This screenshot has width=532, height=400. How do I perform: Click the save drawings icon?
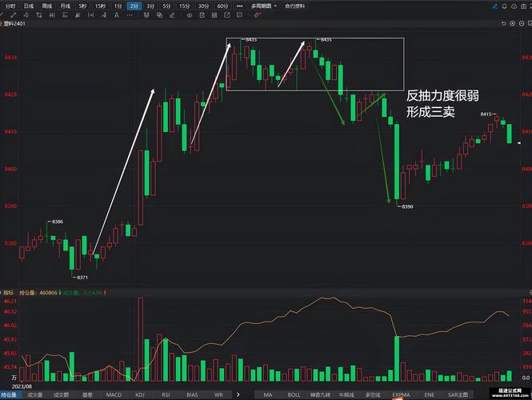click(x=202, y=15)
